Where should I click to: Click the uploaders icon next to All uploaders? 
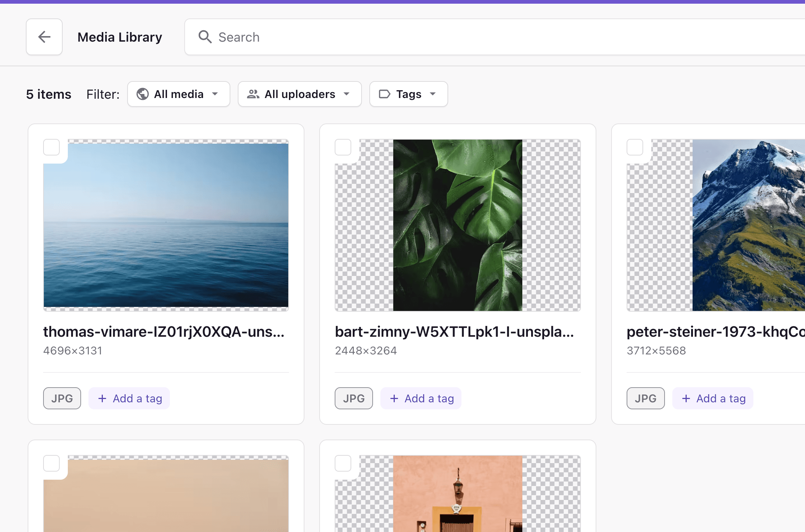(x=253, y=94)
